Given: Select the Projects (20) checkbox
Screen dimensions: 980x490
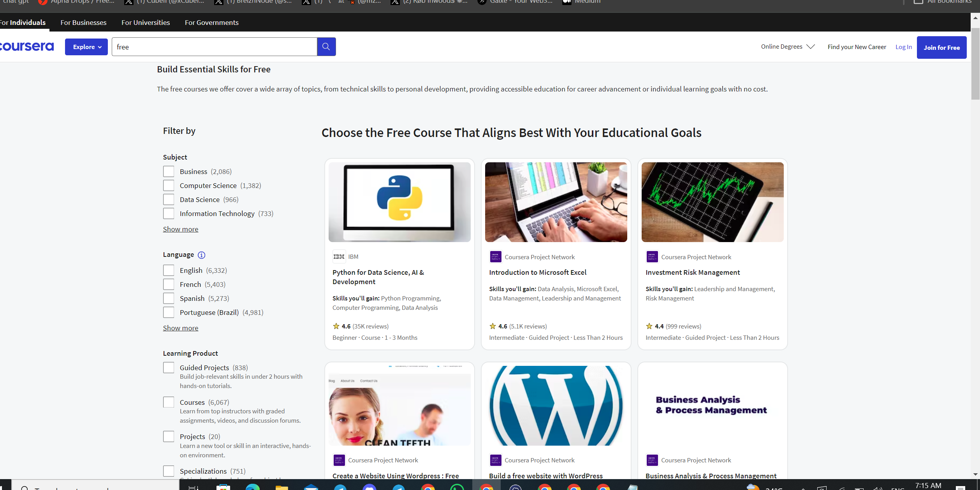Looking at the screenshot, I should tap(169, 437).
